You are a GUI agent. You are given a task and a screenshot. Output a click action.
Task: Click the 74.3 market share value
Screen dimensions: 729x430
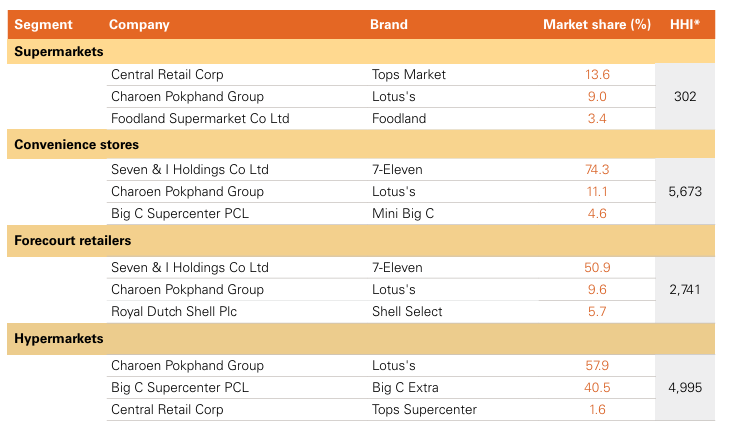[597, 170]
